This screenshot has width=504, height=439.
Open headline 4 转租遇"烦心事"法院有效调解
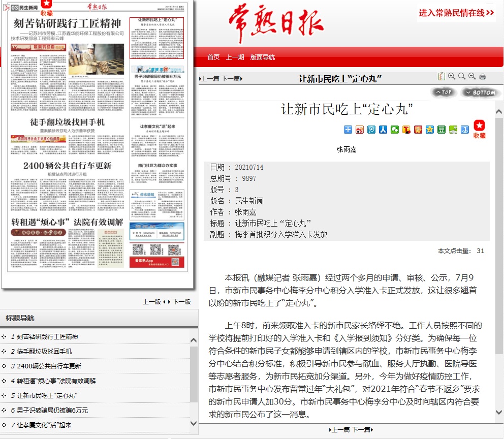coord(56,381)
